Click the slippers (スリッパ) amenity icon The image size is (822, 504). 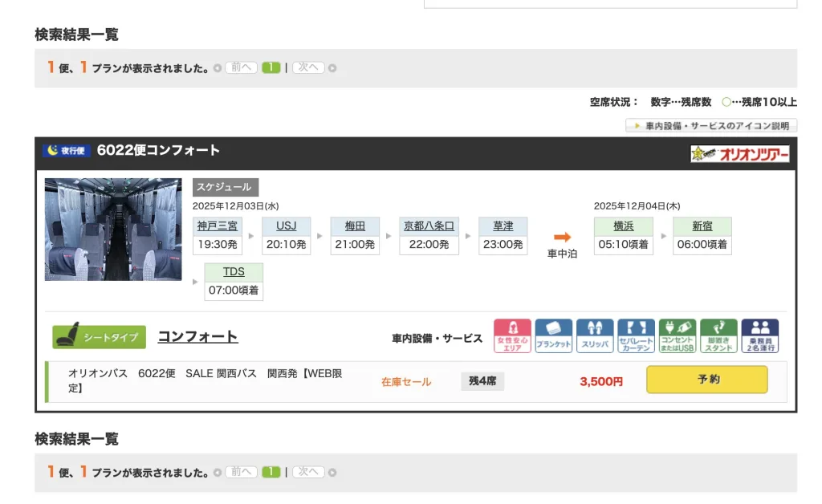[x=595, y=336]
